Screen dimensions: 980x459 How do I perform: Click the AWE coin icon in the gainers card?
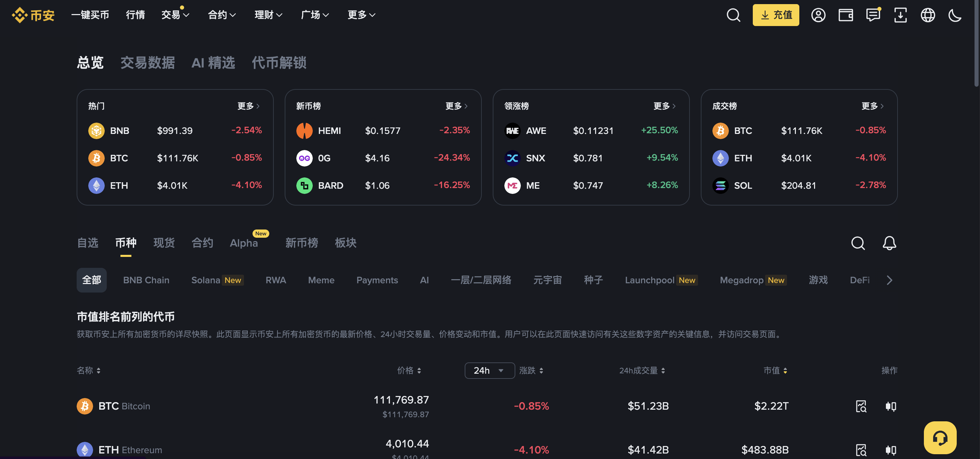click(512, 131)
